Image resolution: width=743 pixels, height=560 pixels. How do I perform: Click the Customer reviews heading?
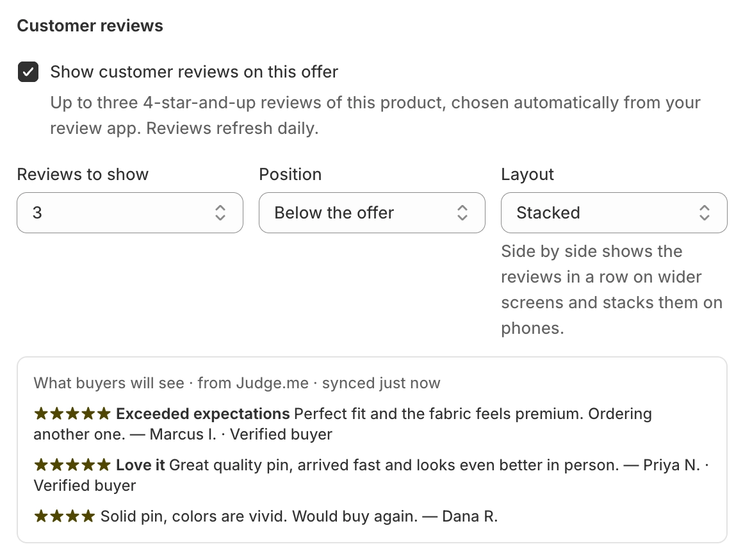click(90, 26)
